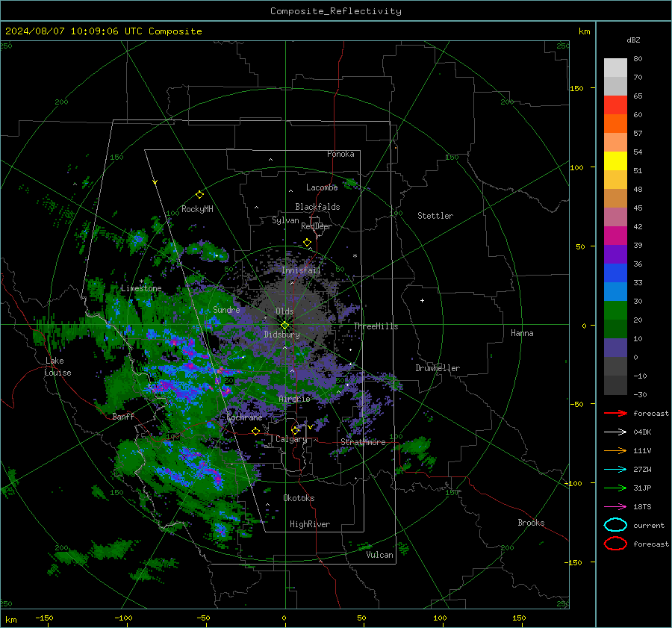Screen dimensions: 672x628
Task: Click the Ponoka city label
Action: 340,154
